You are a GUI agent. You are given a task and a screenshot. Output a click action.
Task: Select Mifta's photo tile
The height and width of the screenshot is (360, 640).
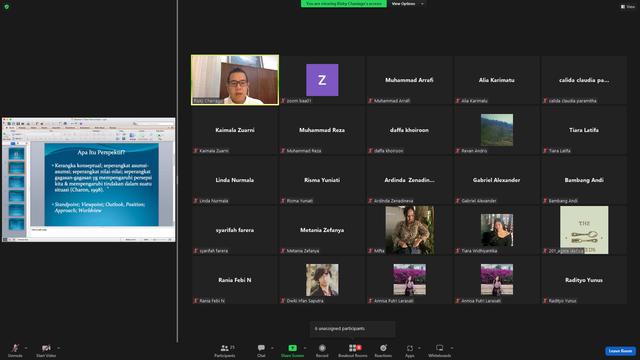point(409,230)
